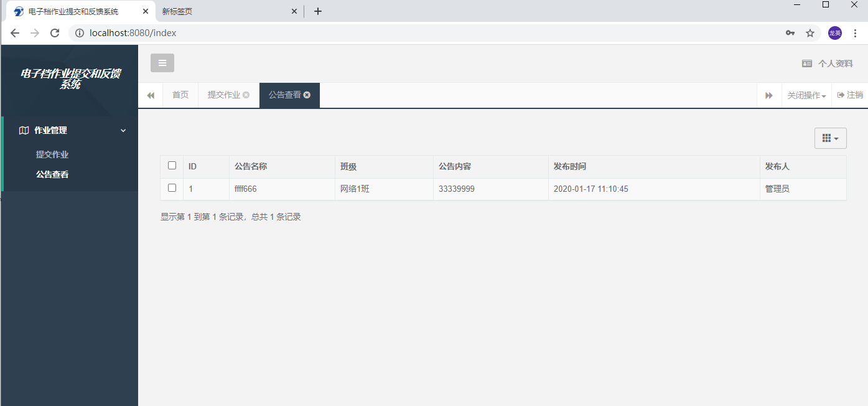Close the 提交作业 tab with its x icon

pos(246,95)
